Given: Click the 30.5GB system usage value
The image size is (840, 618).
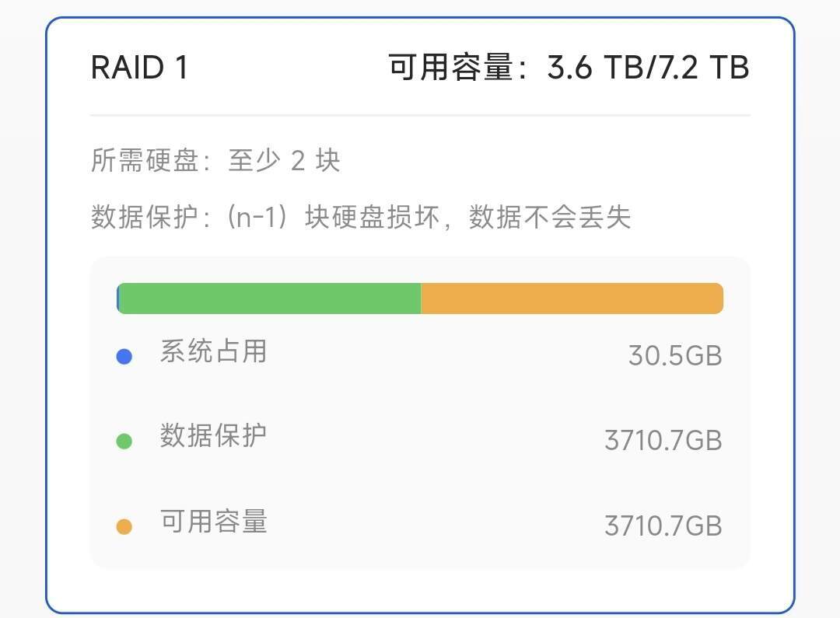Looking at the screenshot, I should point(675,356).
